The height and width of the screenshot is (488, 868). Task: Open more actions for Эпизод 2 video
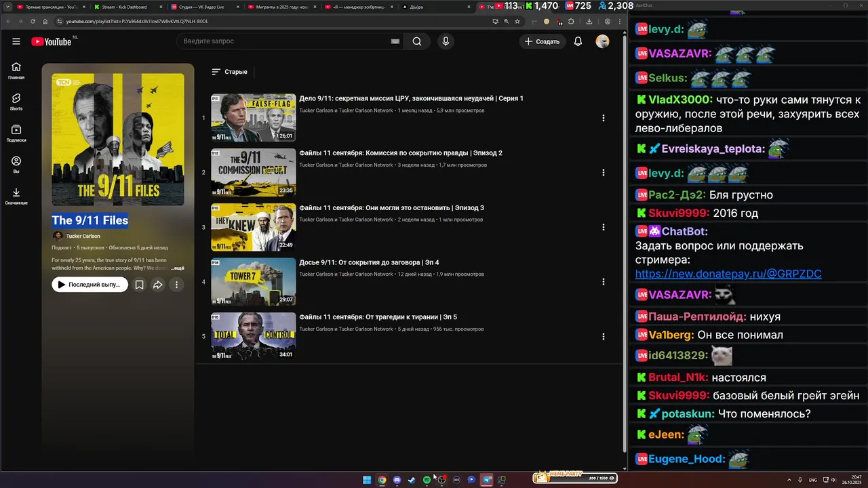click(x=603, y=172)
